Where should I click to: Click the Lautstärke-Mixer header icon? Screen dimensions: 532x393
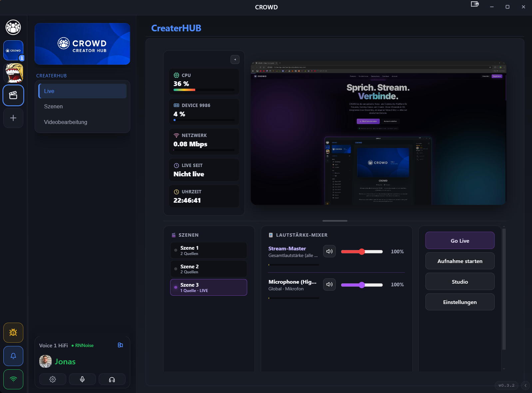271,235
